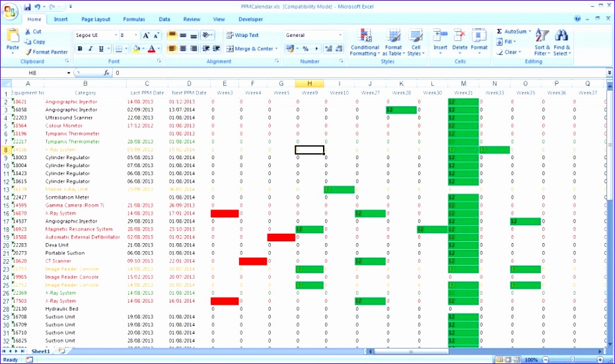Click the Name Box showing H8
Screen dimensions: 615x364
pos(33,73)
